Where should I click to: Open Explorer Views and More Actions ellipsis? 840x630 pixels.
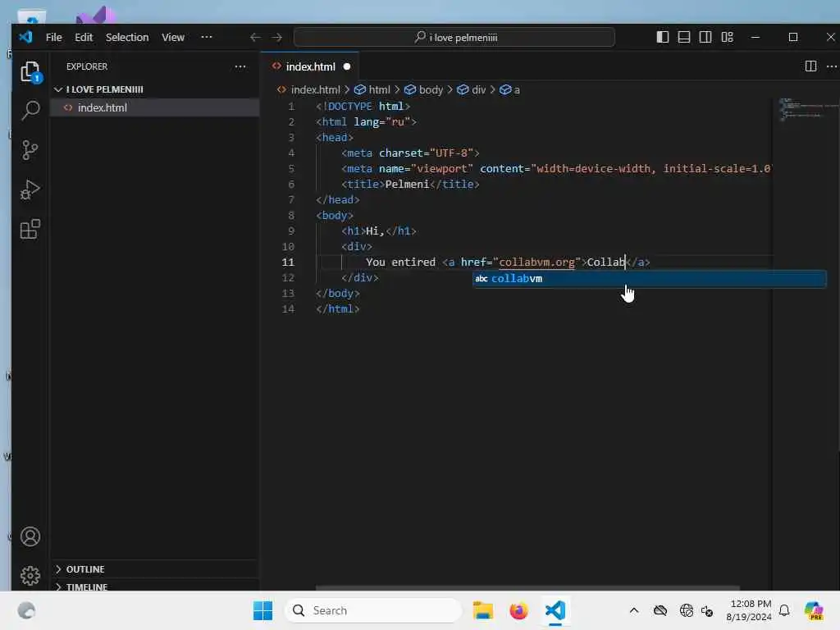[x=240, y=66]
